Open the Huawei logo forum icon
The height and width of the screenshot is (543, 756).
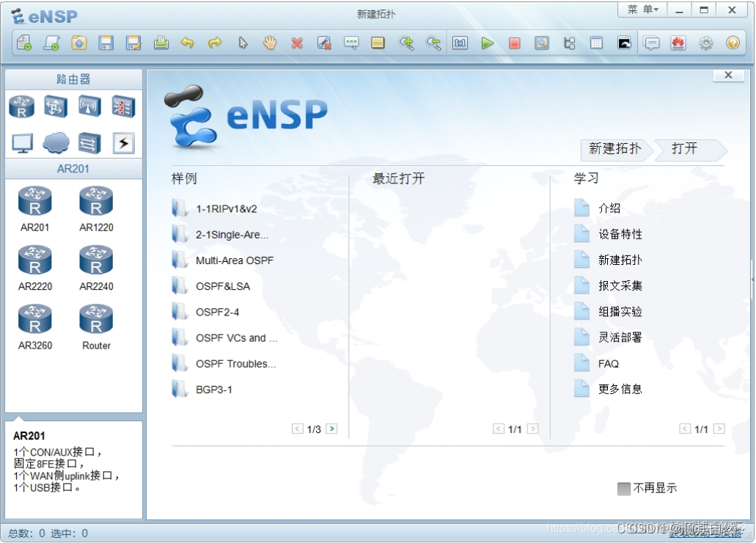pos(678,43)
